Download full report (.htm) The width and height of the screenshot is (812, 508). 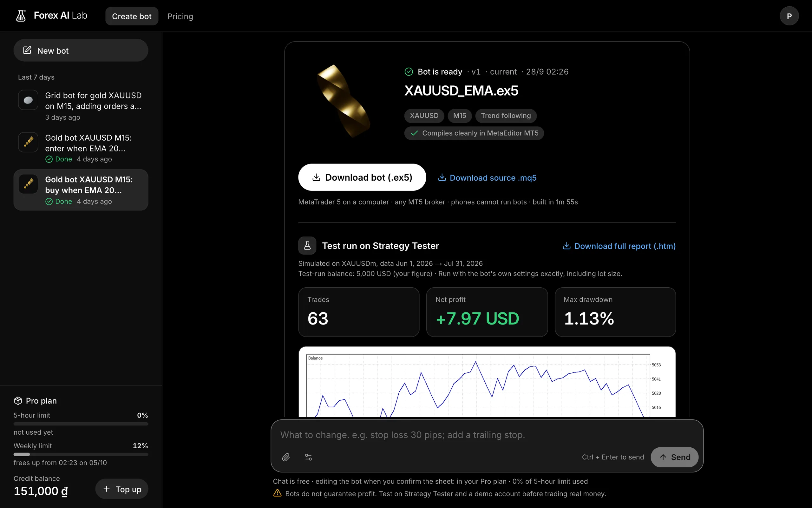pyautogui.click(x=619, y=246)
